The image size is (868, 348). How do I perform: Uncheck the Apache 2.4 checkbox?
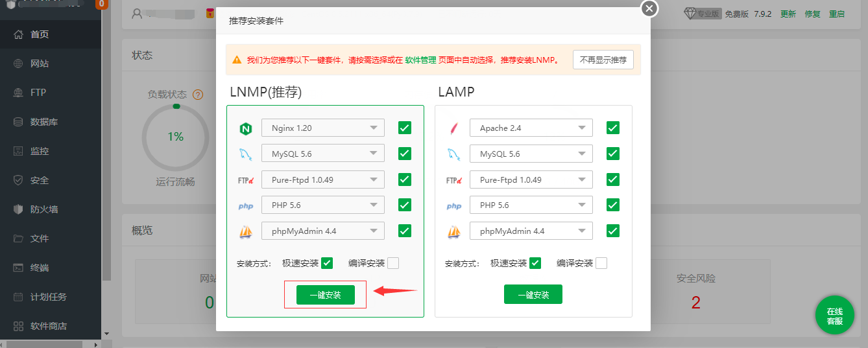pos(613,128)
